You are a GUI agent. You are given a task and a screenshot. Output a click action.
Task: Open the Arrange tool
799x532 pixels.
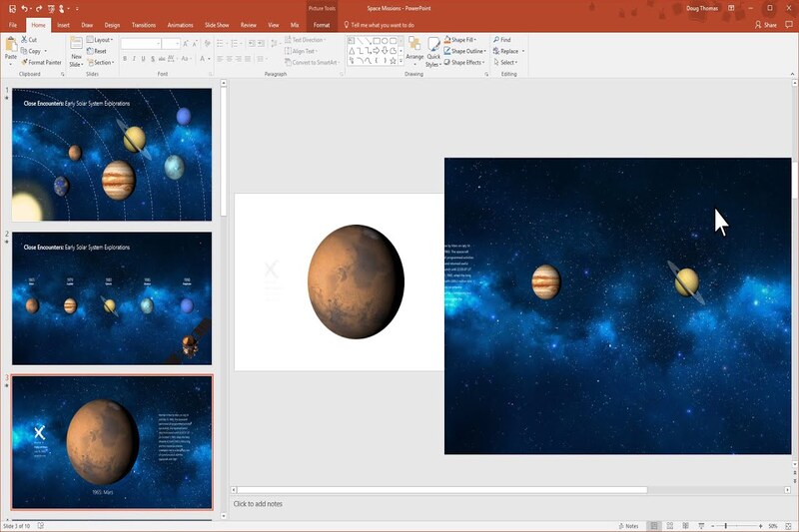tap(414, 50)
